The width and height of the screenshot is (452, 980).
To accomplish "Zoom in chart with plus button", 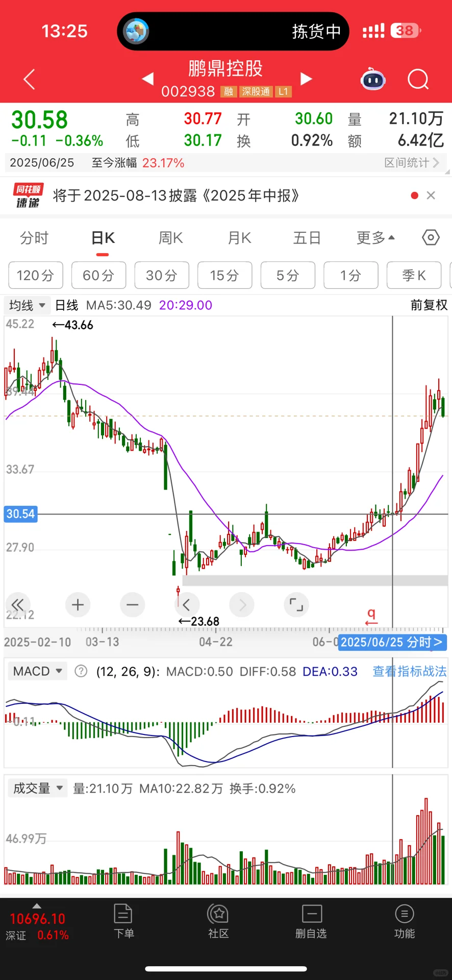I will tap(78, 605).
